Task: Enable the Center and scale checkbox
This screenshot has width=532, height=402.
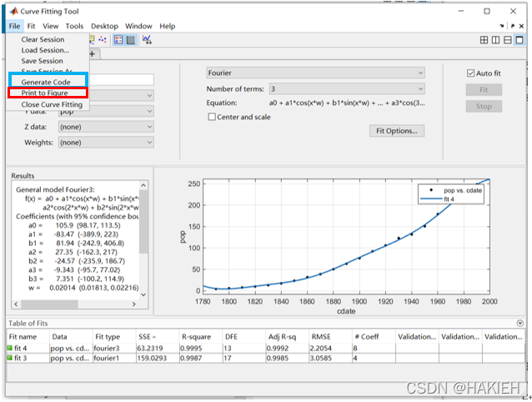Action: [212, 117]
